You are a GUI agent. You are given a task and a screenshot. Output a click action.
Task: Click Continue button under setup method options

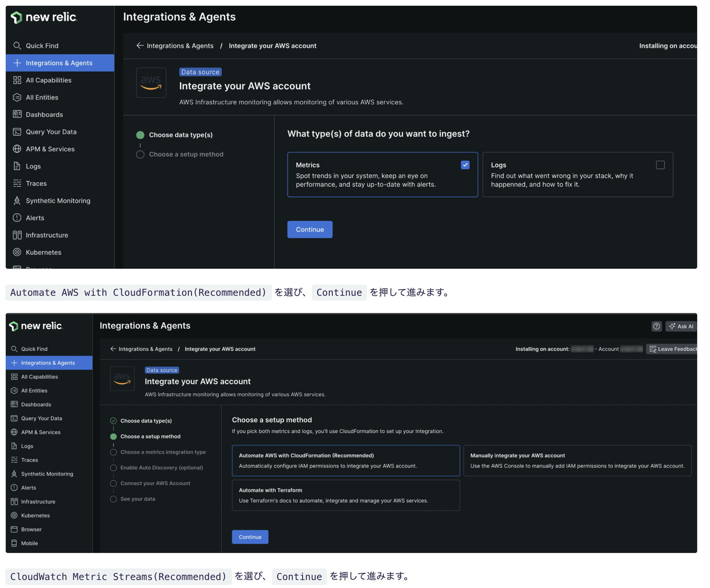click(250, 537)
